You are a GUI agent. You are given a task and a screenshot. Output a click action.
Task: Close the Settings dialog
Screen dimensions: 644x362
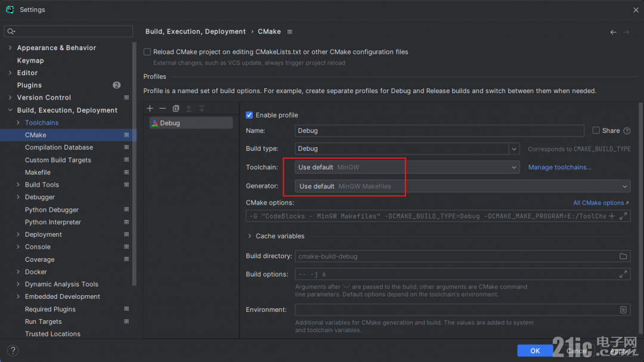click(x=636, y=10)
